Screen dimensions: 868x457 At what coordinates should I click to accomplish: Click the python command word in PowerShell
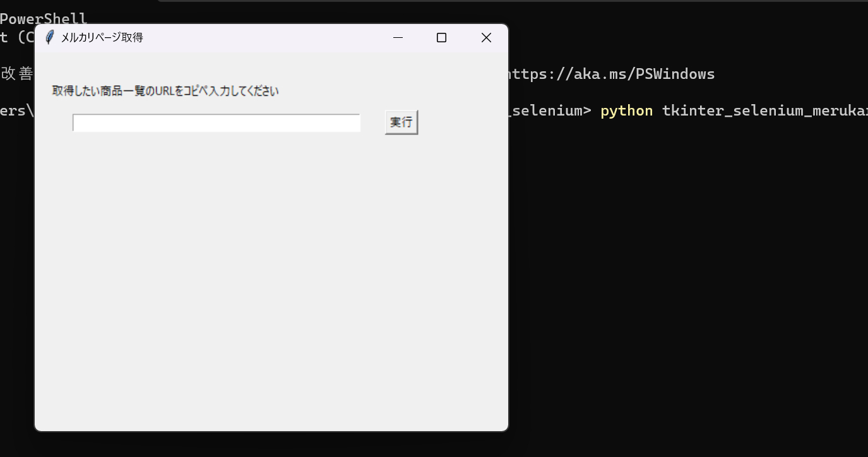click(x=626, y=111)
